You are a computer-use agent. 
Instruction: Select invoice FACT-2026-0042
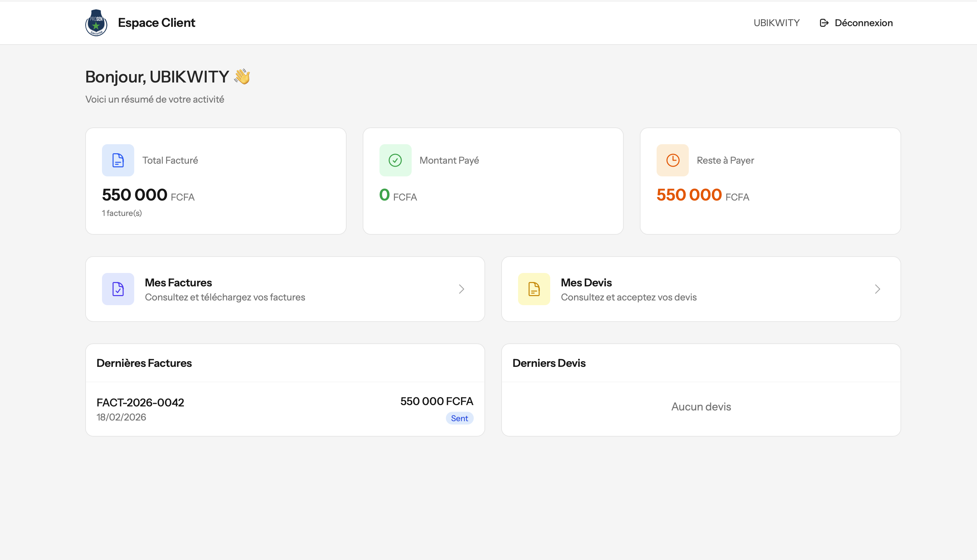click(x=140, y=403)
